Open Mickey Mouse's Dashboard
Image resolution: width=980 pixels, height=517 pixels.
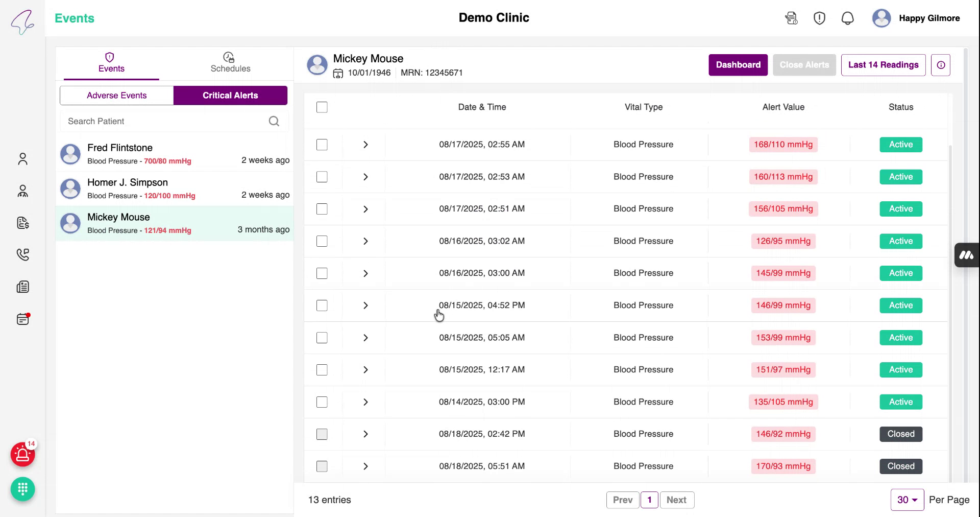click(738, 65)
